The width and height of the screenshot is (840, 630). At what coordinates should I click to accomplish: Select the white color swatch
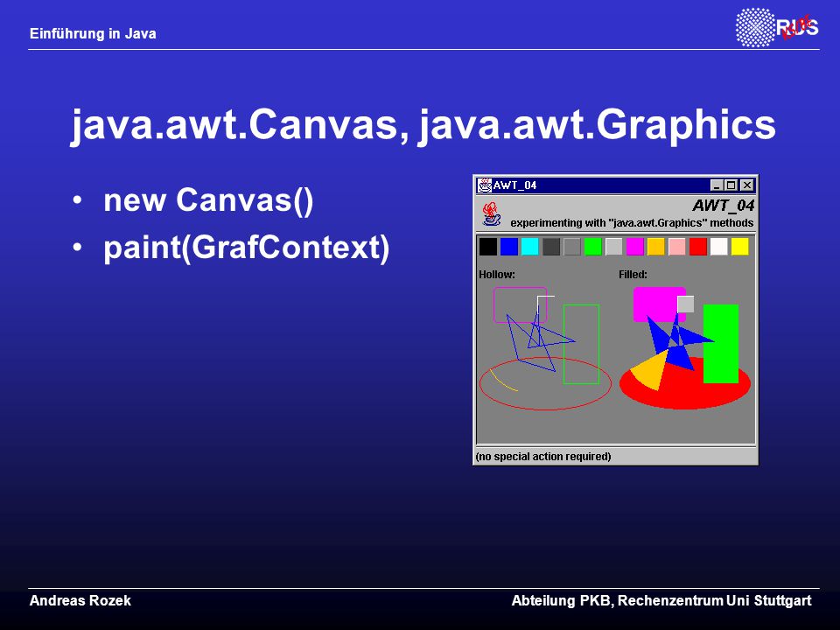(719, 247)
